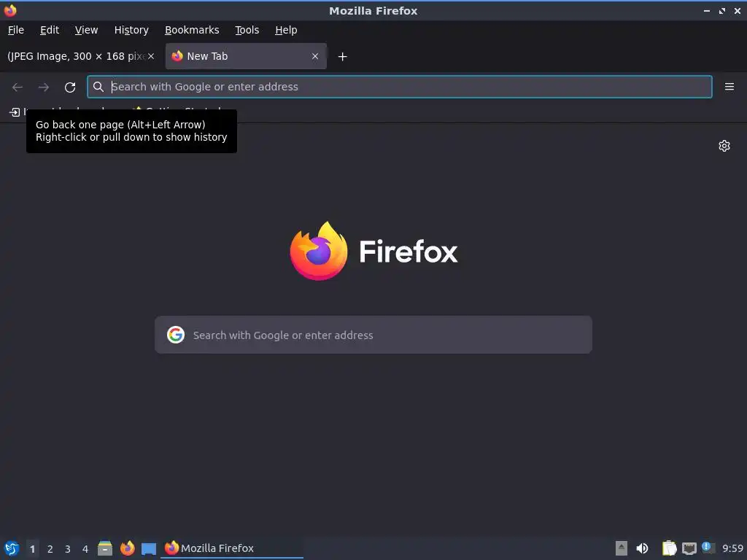Open the update notifier tray icon

click(x=708, y=548)
